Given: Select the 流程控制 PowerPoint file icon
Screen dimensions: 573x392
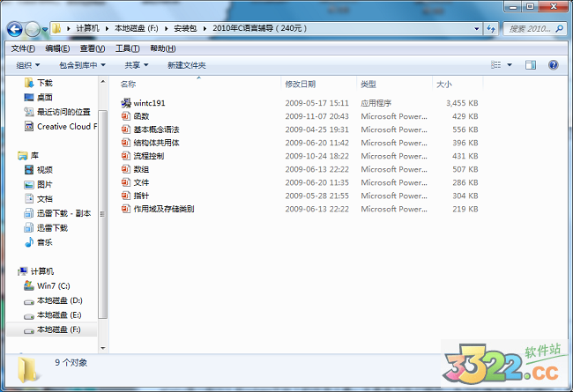Looking at the screenshot, I should tap(126, 156).
